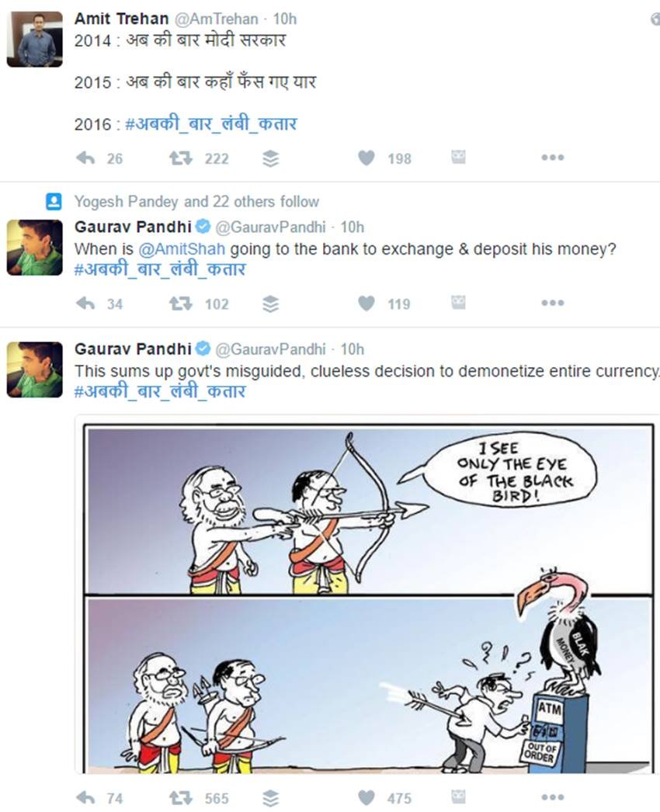Retweet Amit Trehan's tweet with 222 retweets
The height and width of the screenshot is (812, 660).
pos(181,158)
